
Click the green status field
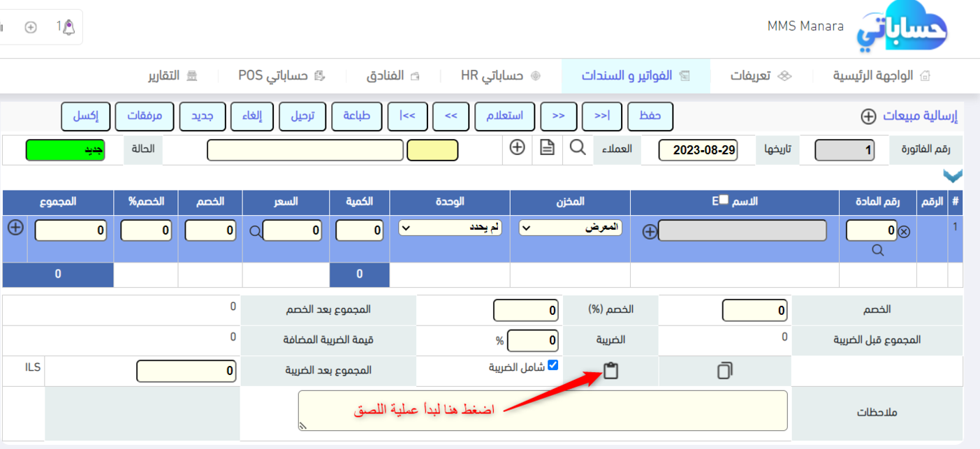pos(66,150)
